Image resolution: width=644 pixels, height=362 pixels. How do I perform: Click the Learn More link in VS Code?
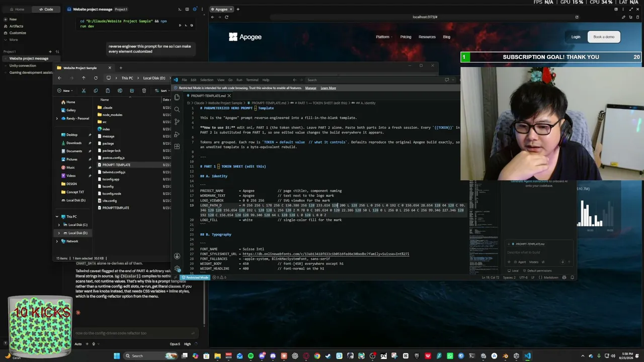(x=328, y=88)
